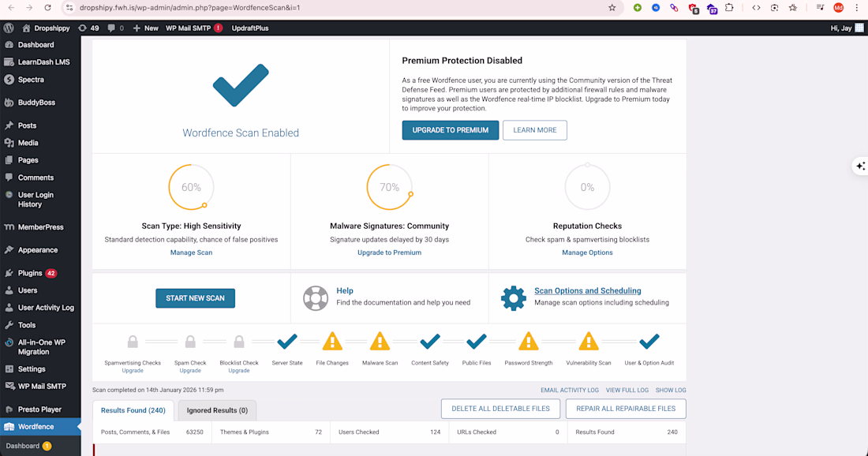Click the Password Strength warning icon
The height and width of the screenshot is (456, 868).
coord(529,342)
